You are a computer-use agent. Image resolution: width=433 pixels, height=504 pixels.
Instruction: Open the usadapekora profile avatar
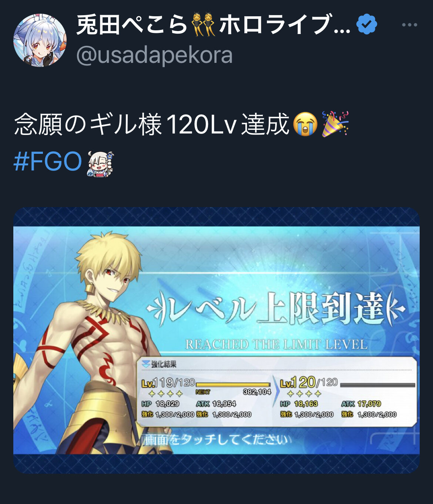[x=40, y=40]
